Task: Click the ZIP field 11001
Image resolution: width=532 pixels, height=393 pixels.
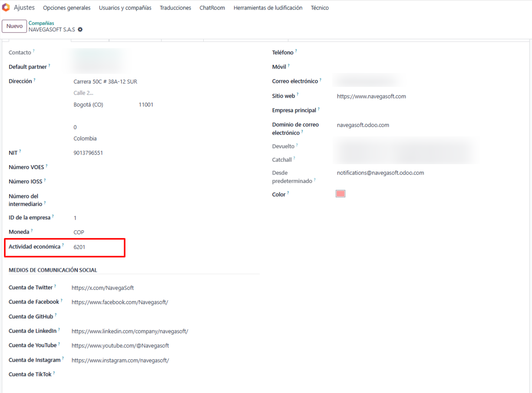Action: coord(146,105)
